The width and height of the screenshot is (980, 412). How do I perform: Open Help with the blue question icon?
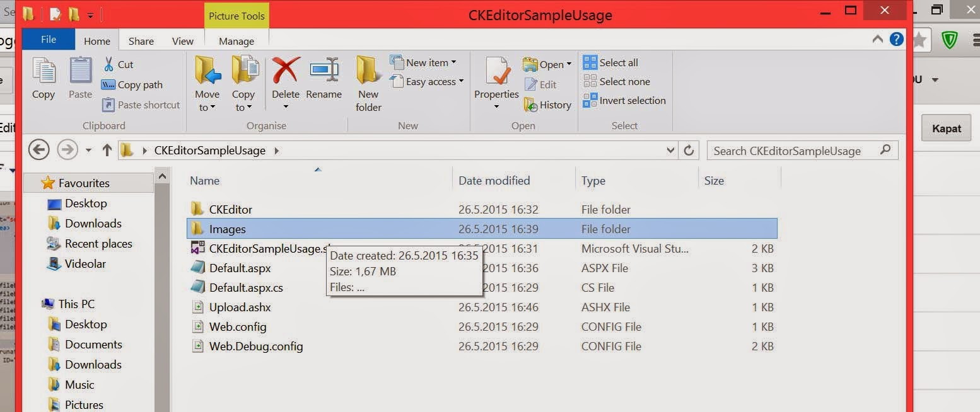pyautogui.click(x=897, y=39)
